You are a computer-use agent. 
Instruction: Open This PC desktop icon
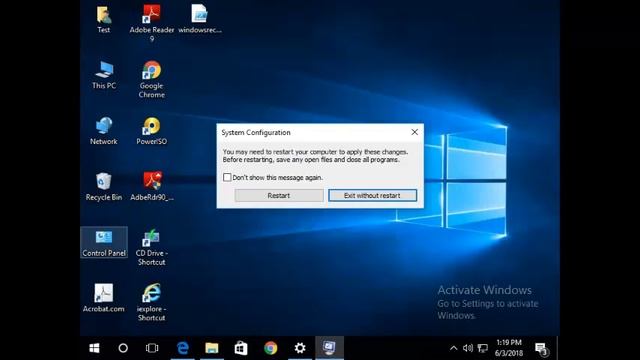click(x=104, y=75)
